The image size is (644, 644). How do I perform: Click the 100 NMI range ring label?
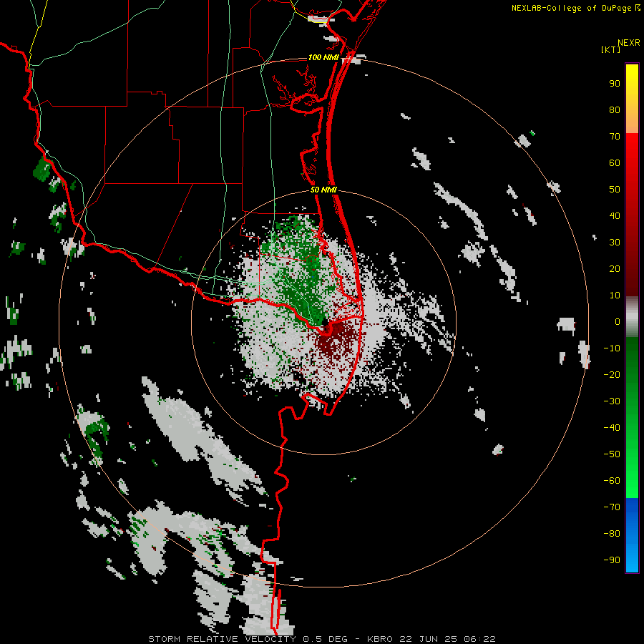tap(323, 57)
